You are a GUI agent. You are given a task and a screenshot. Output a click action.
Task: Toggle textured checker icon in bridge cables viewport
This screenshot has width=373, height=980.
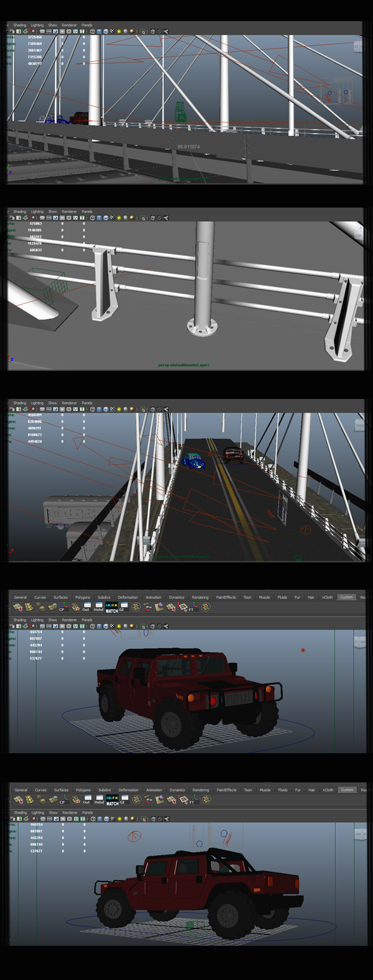[112, 31]
